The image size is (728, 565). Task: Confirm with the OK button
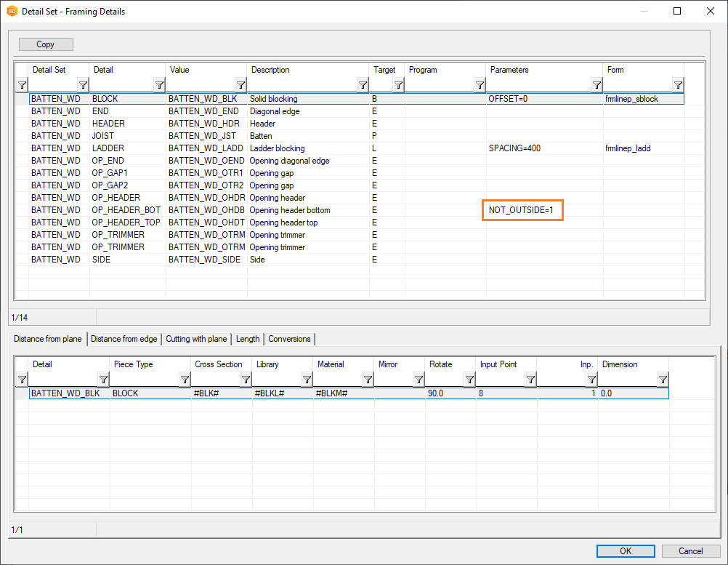[x=626, y=550]
